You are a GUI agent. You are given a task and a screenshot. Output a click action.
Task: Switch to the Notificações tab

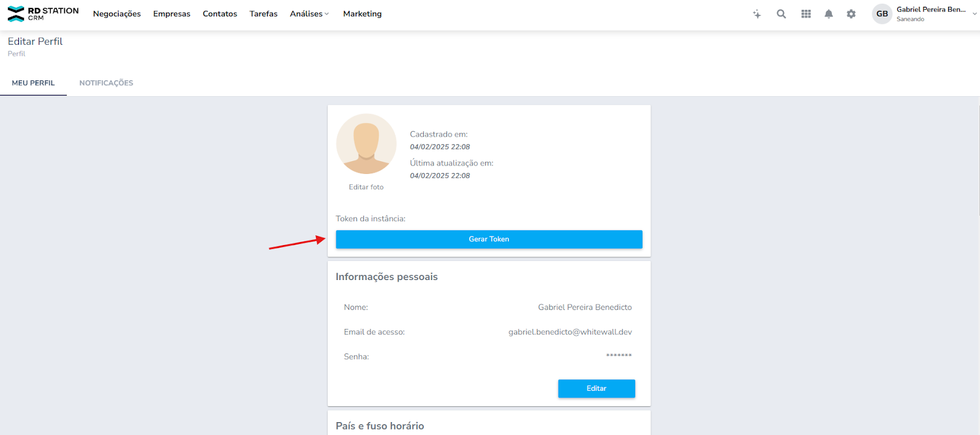pyautogui.click(x=106, y=83)
